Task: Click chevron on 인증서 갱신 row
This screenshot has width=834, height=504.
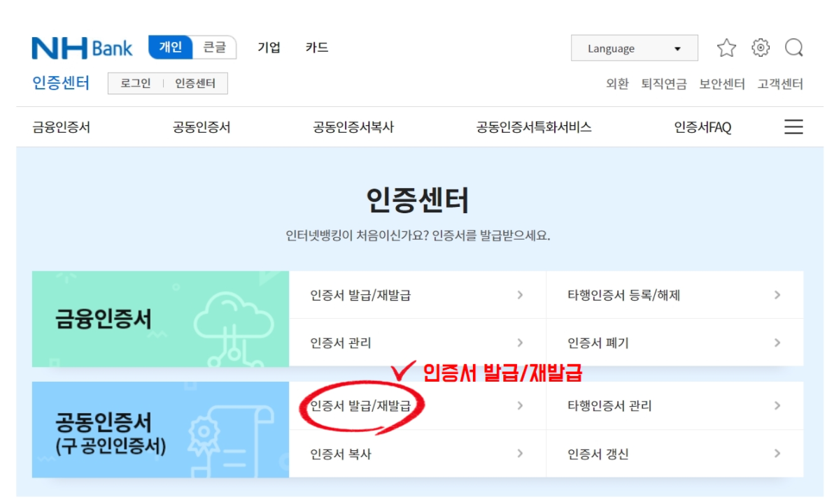Action: [777, 454]
